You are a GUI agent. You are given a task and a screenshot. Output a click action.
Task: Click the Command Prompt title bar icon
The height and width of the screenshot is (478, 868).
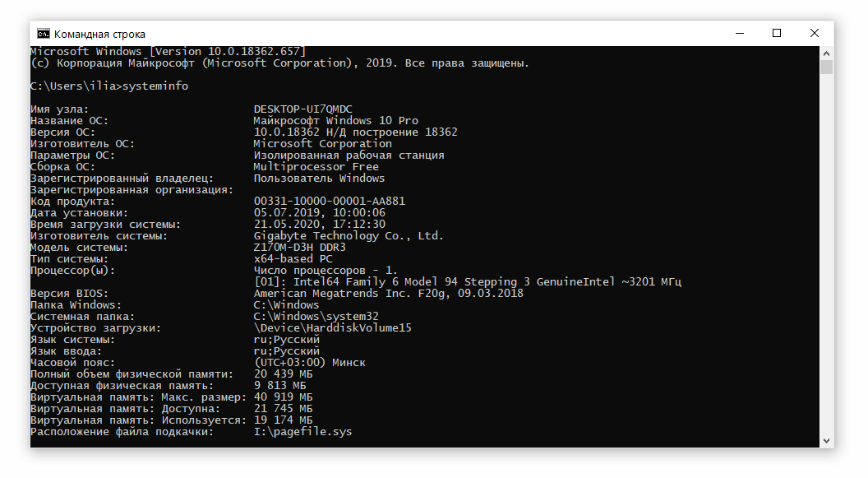[44, 34]
